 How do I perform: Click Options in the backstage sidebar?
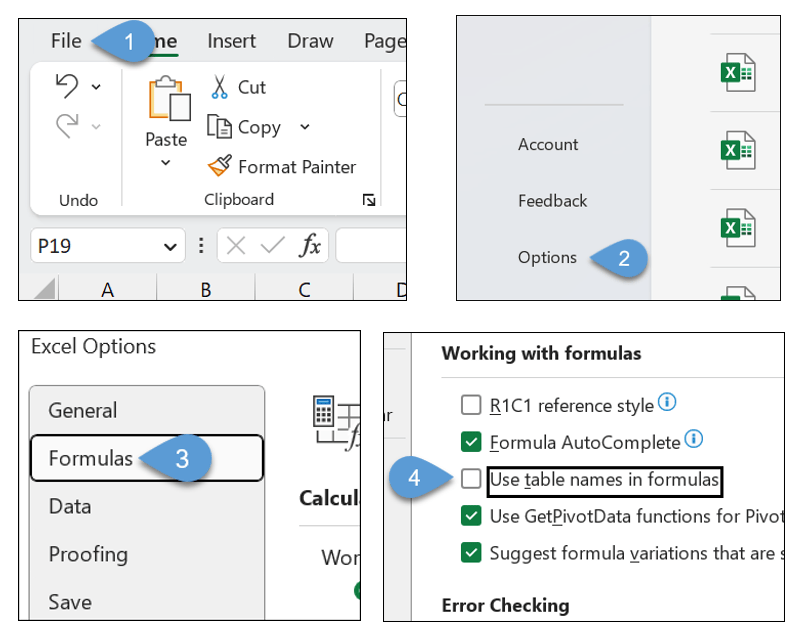click(x=547, y=257)
